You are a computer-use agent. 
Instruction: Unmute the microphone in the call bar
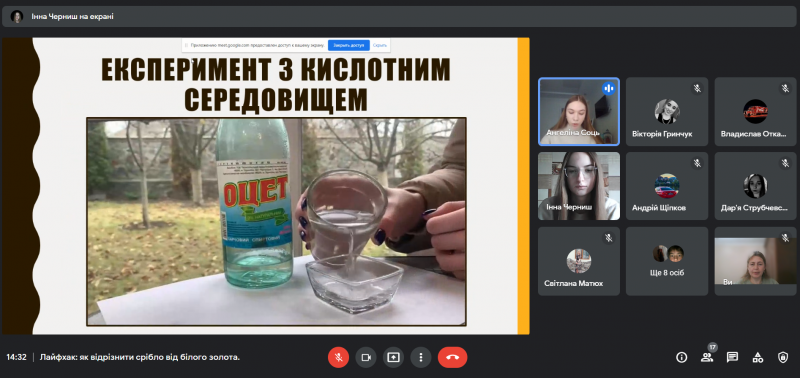pyautogui.click(x=338, y=358)
